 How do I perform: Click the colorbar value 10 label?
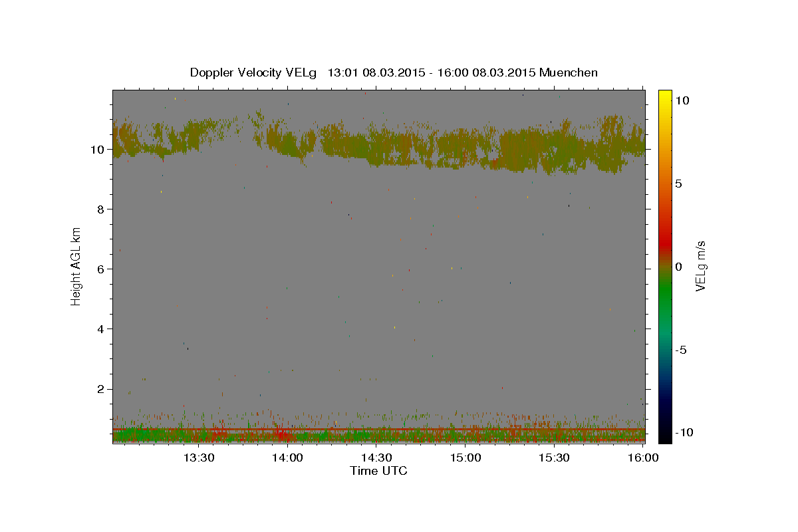click(682, 100)
